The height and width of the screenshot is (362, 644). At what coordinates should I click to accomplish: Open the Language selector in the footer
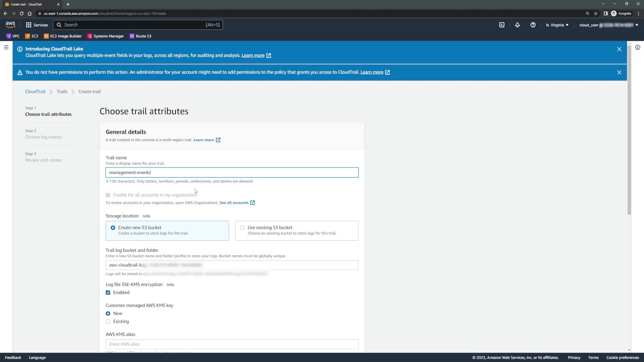point(37,358)
